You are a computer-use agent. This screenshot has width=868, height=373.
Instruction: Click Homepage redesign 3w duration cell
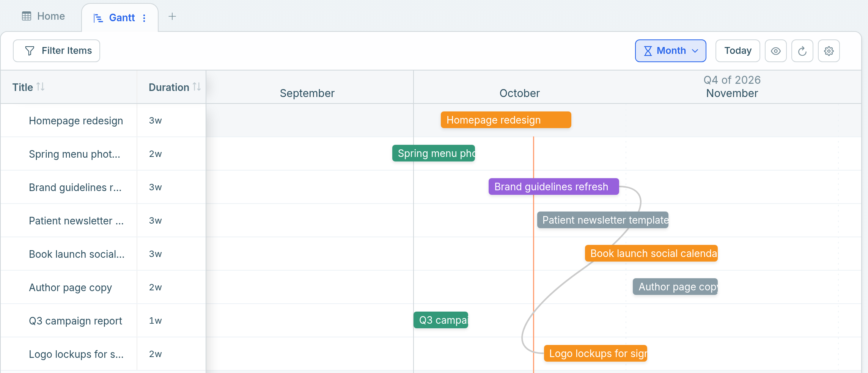pyautogui.click(x=171, y=121)
